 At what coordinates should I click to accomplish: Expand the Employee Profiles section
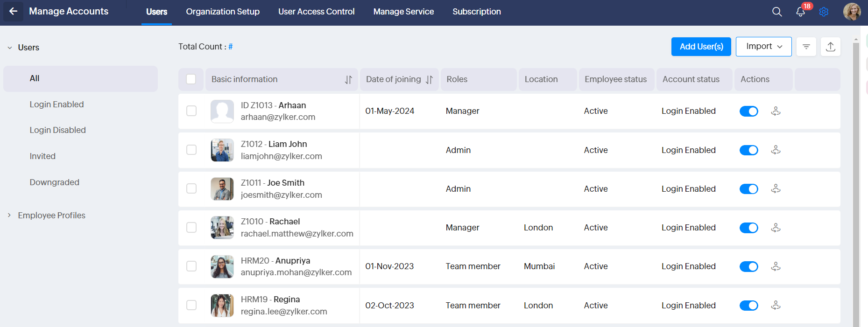pos(9,215)
